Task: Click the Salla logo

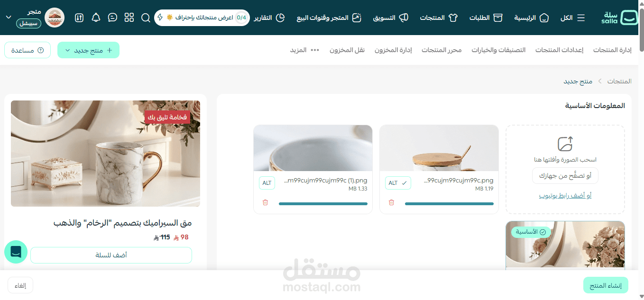Action: pos(620,18)
